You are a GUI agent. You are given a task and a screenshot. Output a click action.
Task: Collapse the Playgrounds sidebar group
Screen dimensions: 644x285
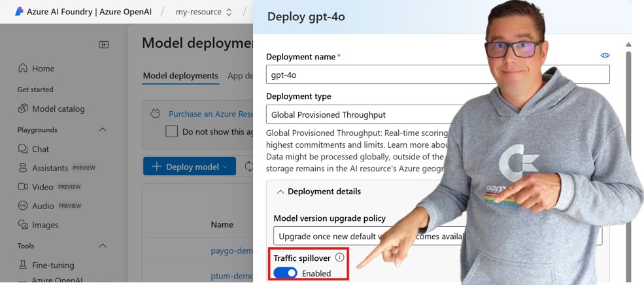click(103, 129)
